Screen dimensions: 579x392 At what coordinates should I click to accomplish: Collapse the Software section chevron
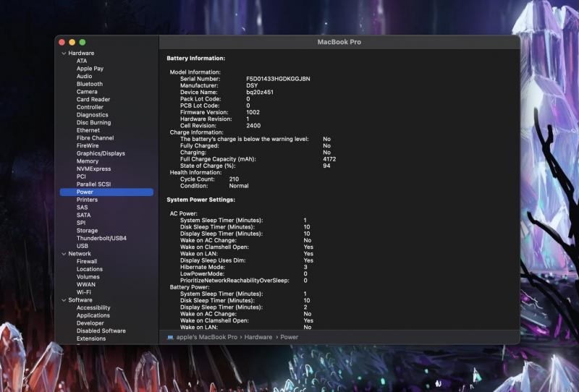64,300
